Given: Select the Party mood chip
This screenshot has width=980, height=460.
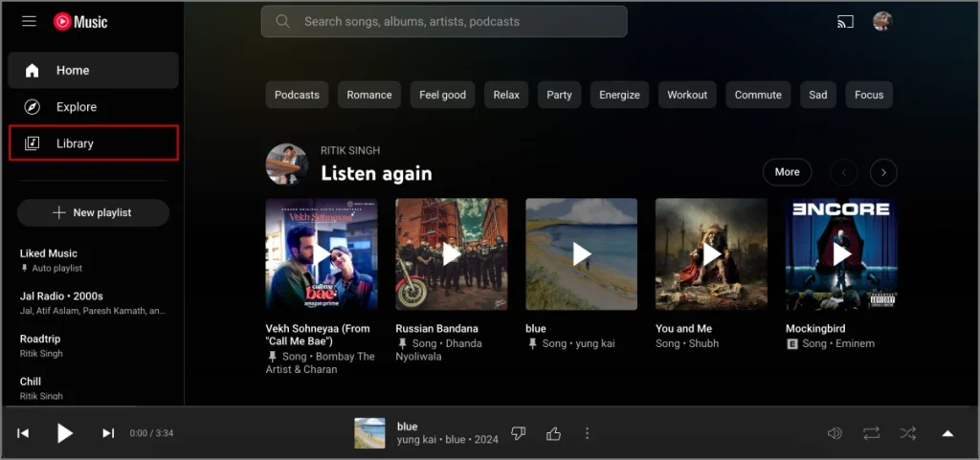Looking at the screenshot, I should coord(559,95).
